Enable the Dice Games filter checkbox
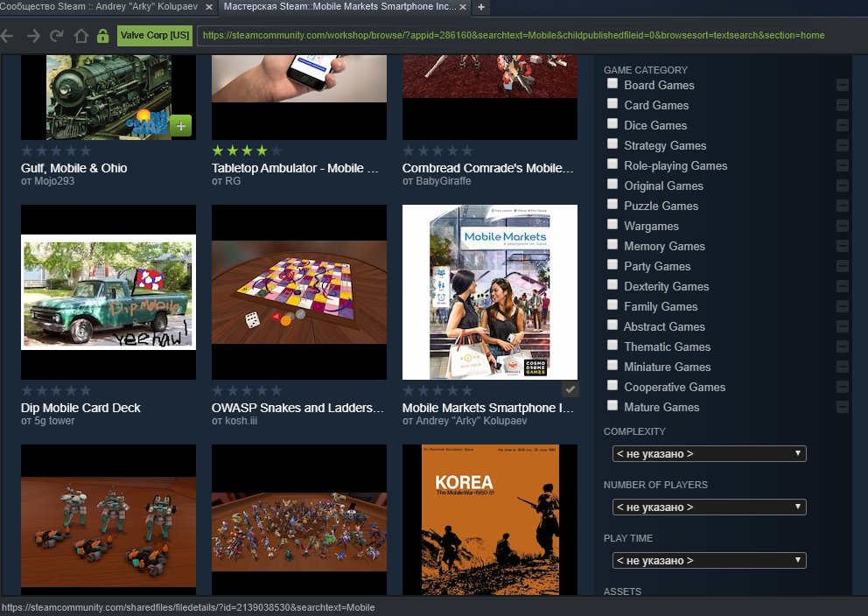 pos(612,123)
